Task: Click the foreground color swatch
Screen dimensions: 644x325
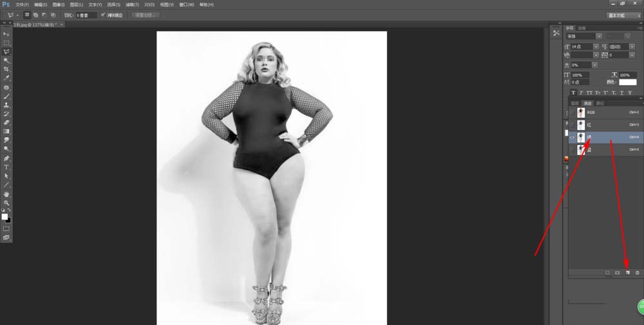Action: point(5,217)
